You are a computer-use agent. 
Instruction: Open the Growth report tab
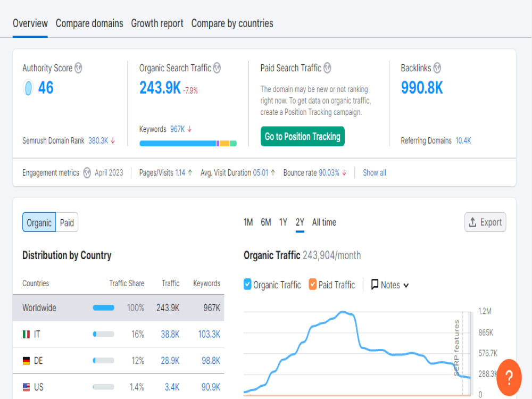[157, 23]
